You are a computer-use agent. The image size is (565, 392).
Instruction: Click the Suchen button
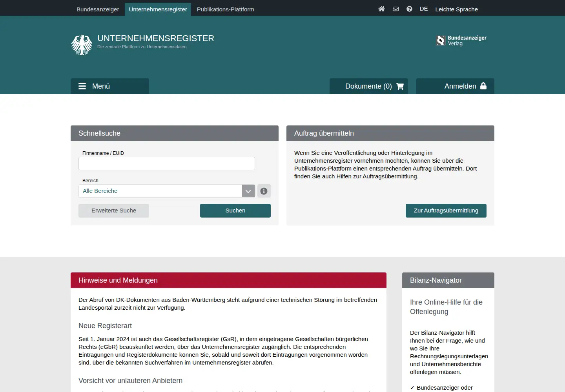(235, 211)
